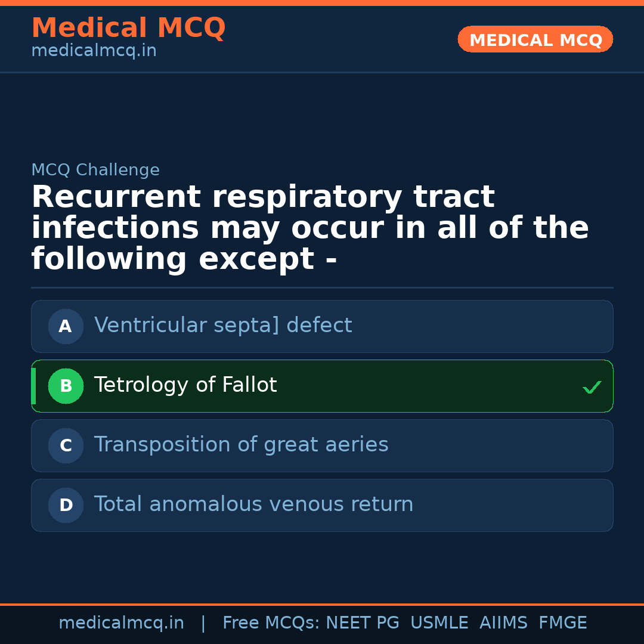Image resolution: width=644 pixels, height=644 pixels.
Task: Click the divider line under the question text
Action: click(322, 288)
